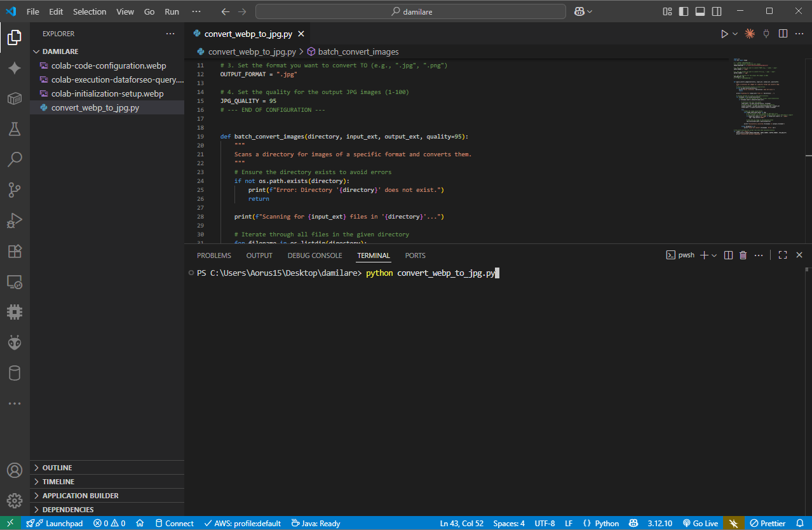Split the editor to the right
This screenshot has height=530, width=812.
pos(783,34)
